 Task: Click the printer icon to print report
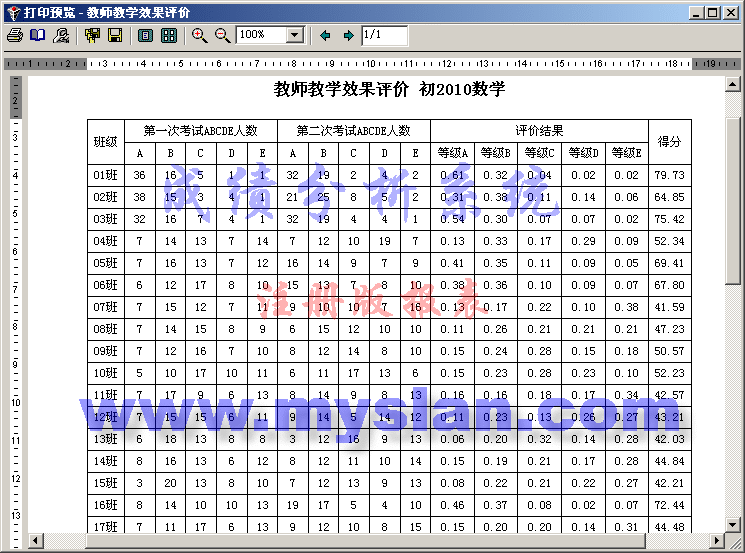pyautogui.click(x=14, y=35)
